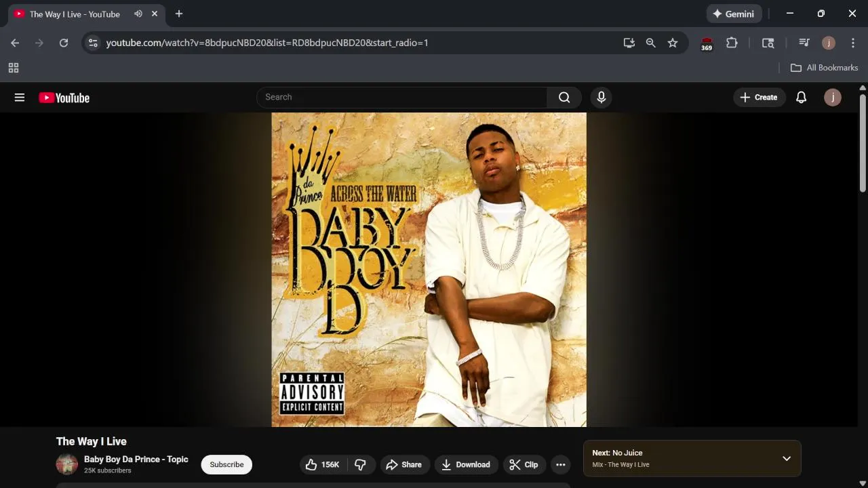Open the side panel search icon
This screenshot has width=868, height=488.
pyautogui.click(x=768, y=43)
